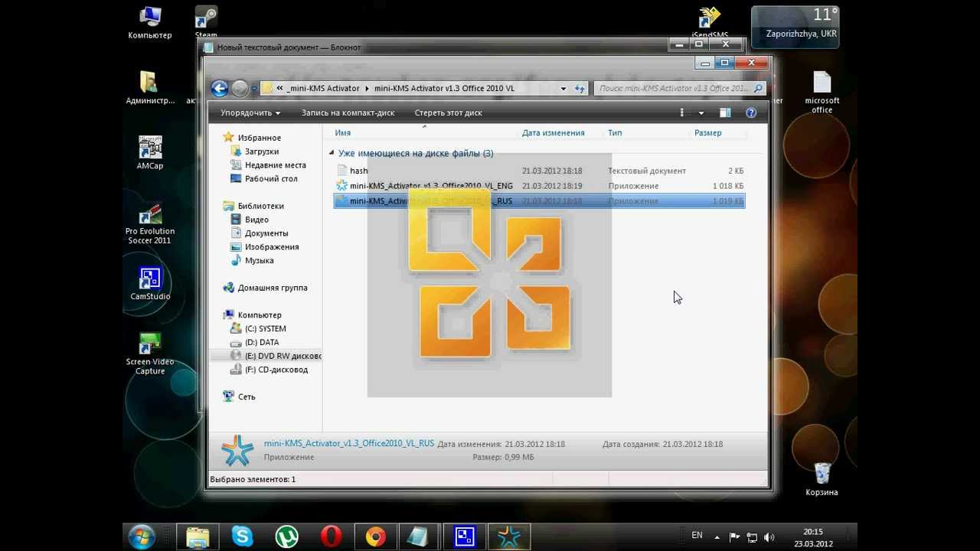
Task: Switch to the Notepad taskbar button
Action: tap(418, 537)
